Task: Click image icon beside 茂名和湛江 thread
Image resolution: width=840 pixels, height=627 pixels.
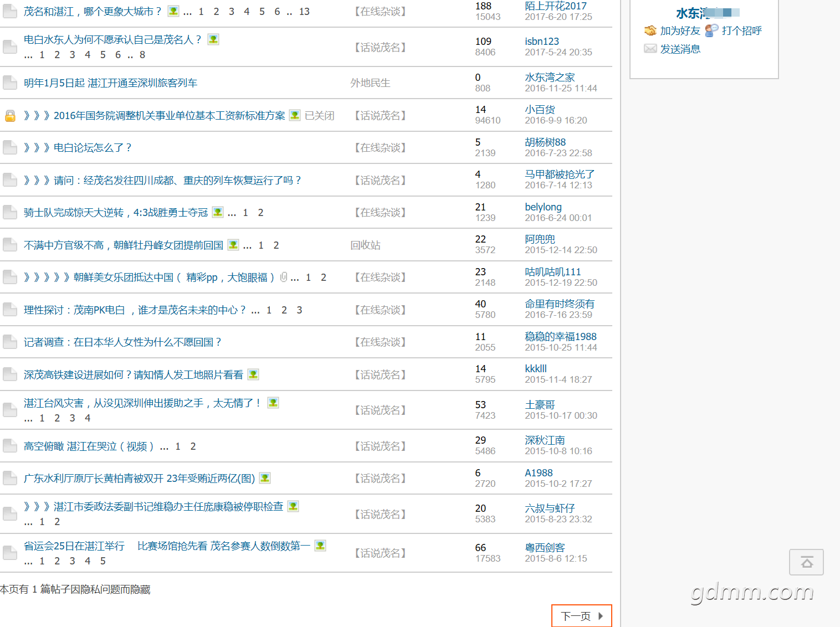Action: 173,11
